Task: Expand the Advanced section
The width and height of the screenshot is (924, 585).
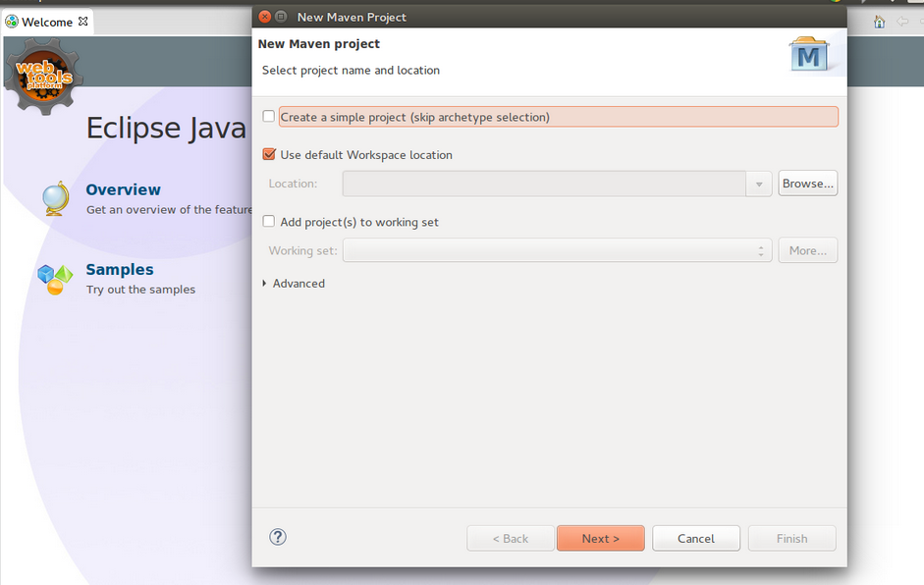Action: 264,284
